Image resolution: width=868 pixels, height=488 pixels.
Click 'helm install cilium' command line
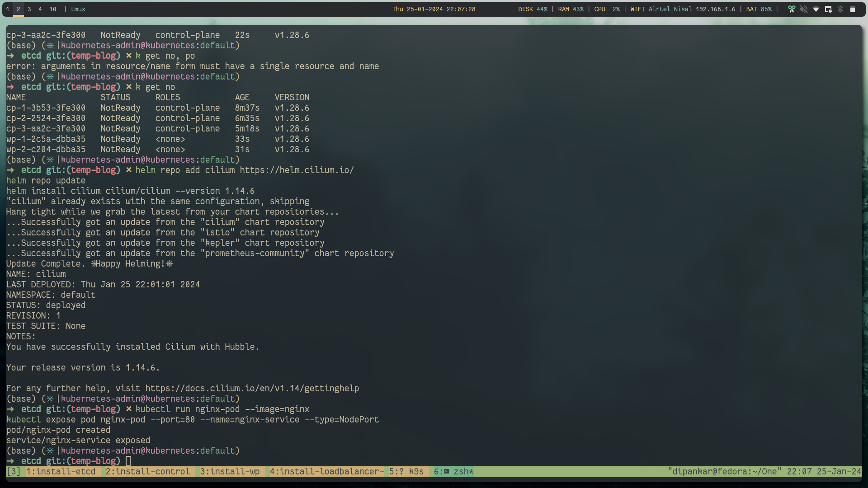pos(130,191)
